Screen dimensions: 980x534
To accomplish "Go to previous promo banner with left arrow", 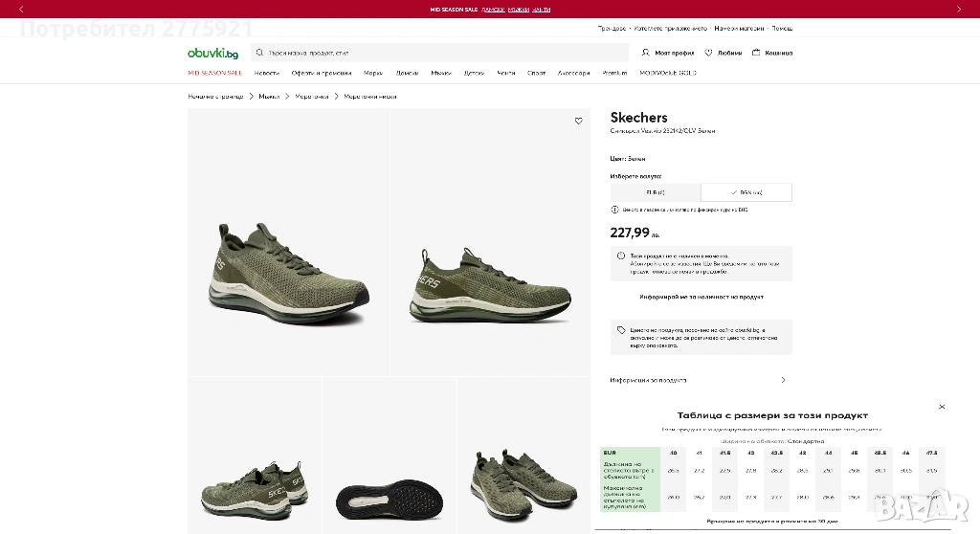I will tap(21, 9).
